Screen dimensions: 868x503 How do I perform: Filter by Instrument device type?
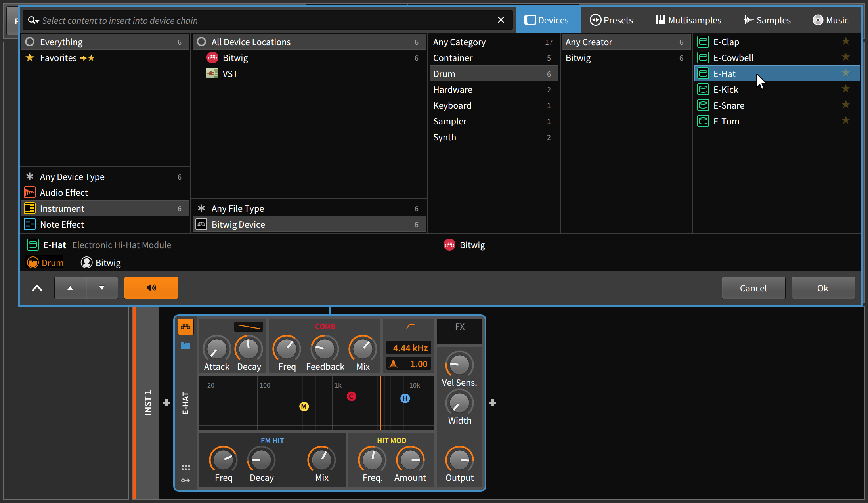coord(105,208)
